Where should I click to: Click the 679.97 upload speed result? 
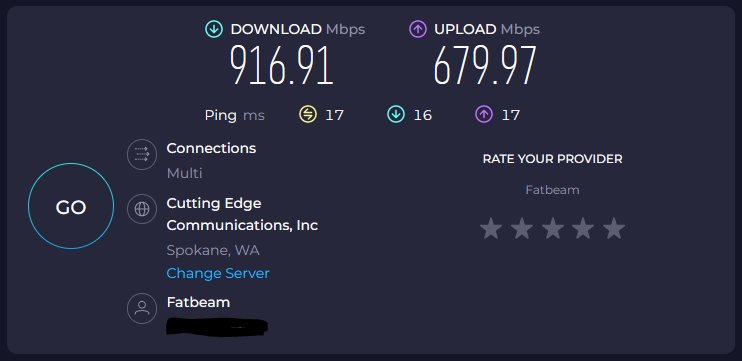tap(485, 65)
